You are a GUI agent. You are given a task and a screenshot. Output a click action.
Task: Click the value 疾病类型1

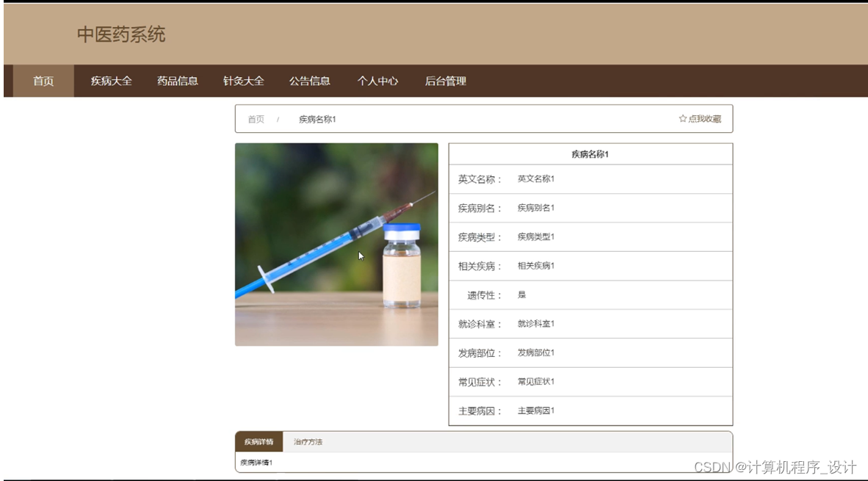536,236
